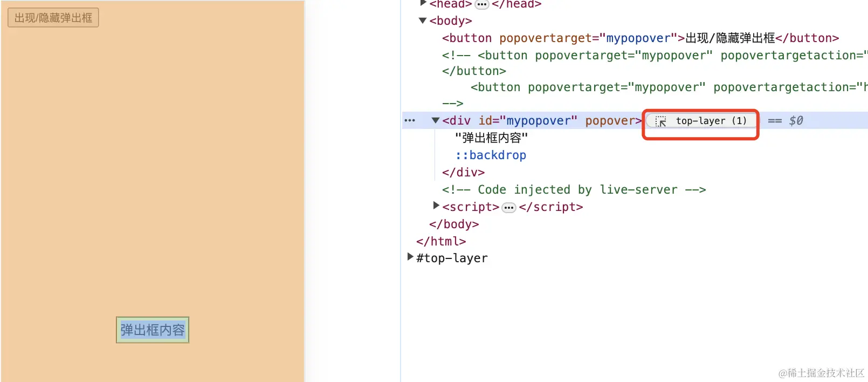Select the commented-out </button> closing tag
Screen dimensions: 868x382
[x=474, y=71]
